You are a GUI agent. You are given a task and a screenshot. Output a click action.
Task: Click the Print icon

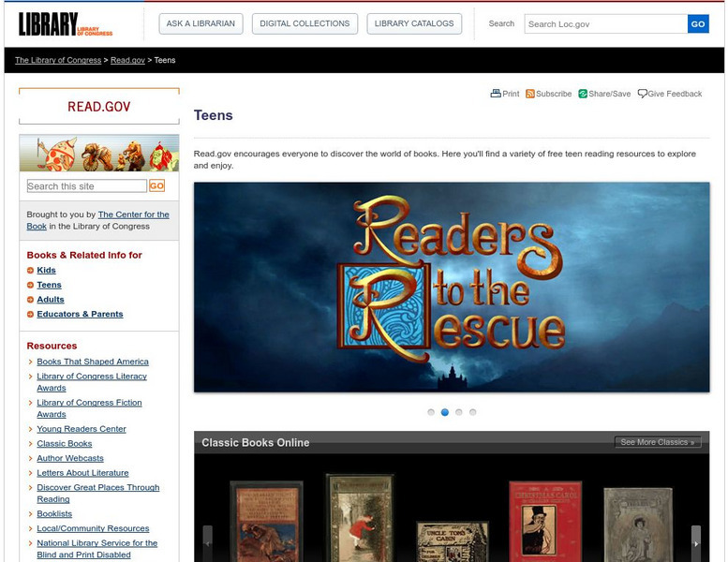pos(496,94)
